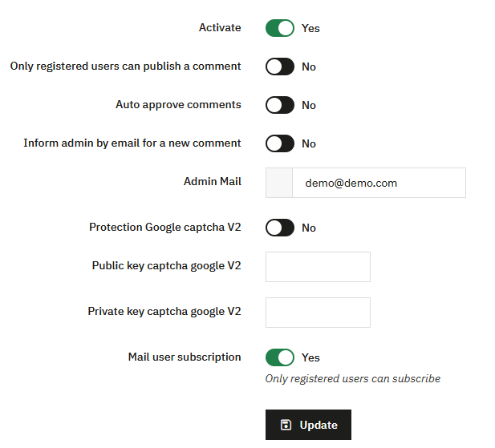The width and height of the screenshot is (495, 448).
Task: Disable the Activate switch
Action: pyautogui.click(x=280, y=28)
